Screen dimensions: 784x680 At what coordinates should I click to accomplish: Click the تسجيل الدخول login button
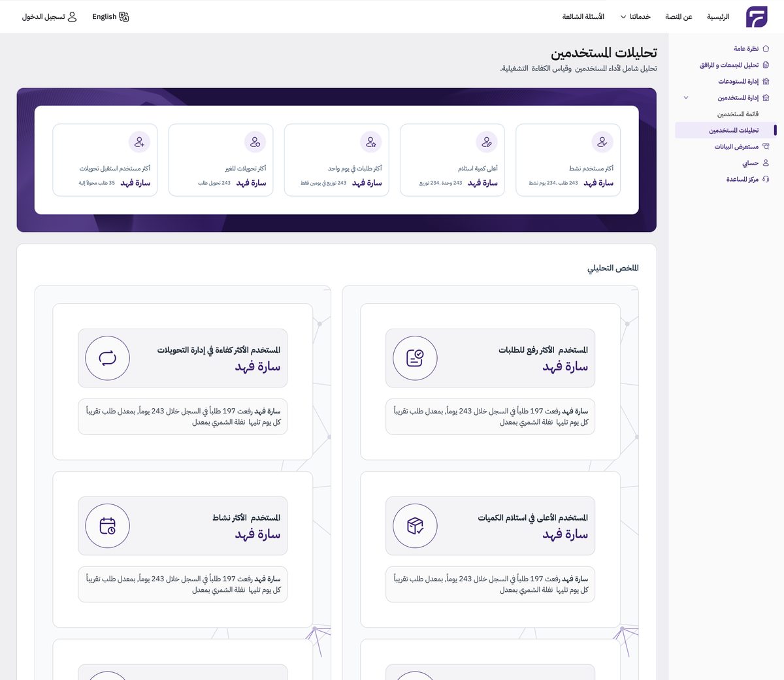click(50, 17)
